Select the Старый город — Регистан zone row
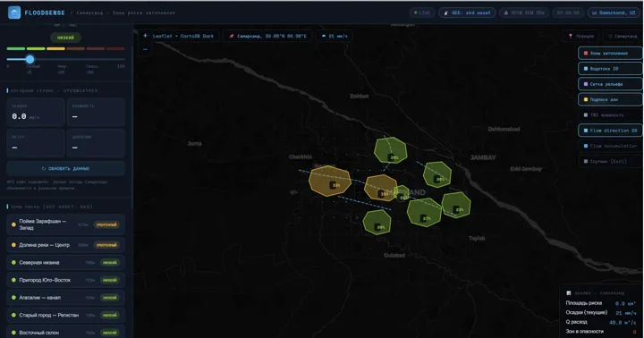 click(65, 315)
